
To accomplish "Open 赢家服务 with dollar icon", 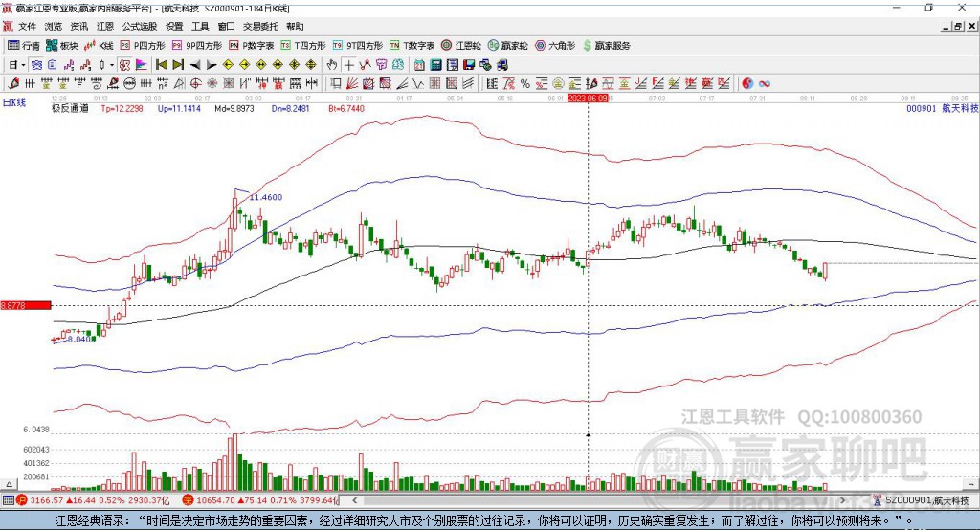I will point(606,46).
